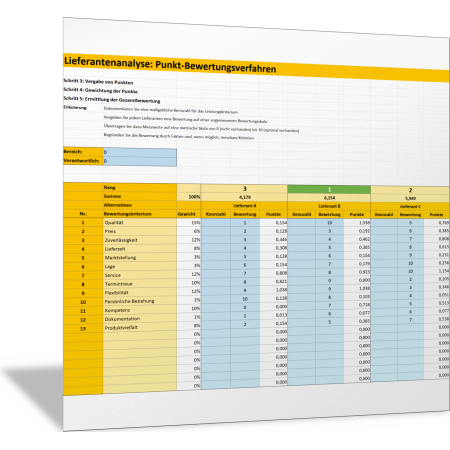This screenshot has width=450, height=450.
Task: Click the Gewicht column header
Action: [189, 214]
